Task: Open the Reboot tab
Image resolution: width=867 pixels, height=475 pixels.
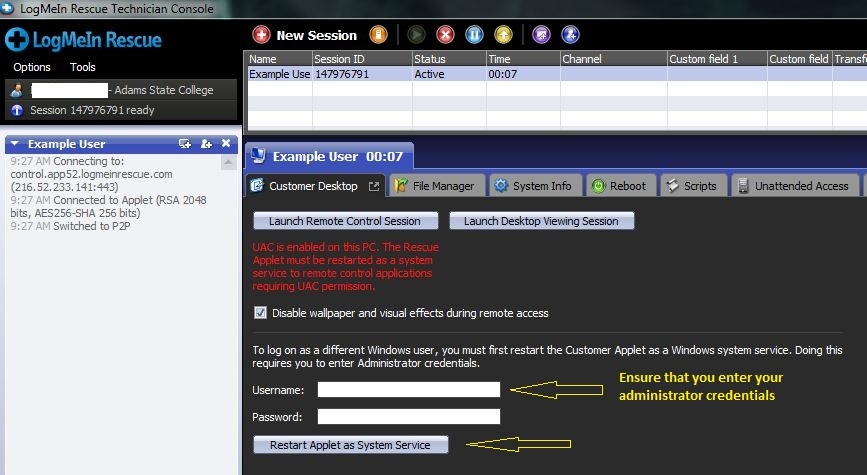Action: click(621, 186)
